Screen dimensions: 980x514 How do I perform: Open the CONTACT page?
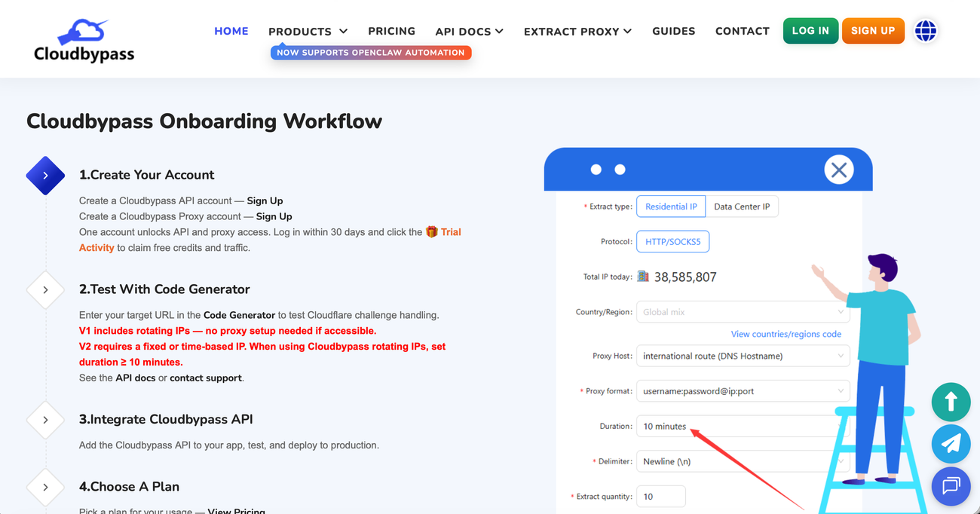click(742, 31)
